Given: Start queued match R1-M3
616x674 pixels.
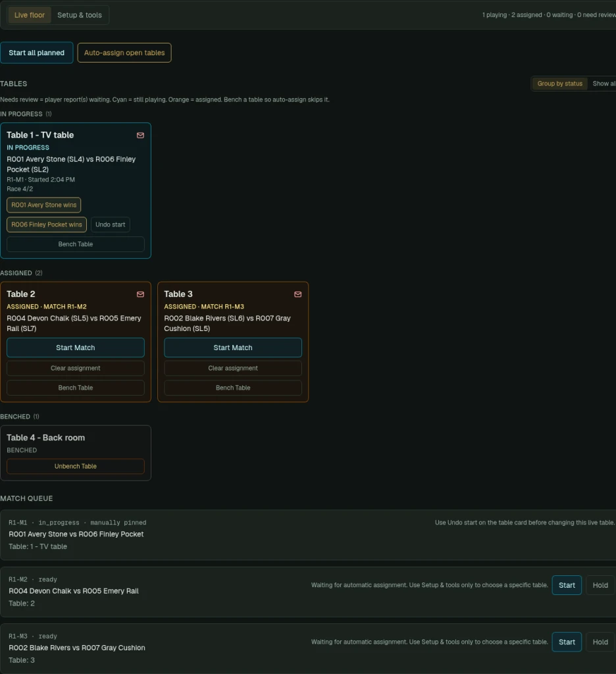Looking at the screenshot, I should coord(567,642).
